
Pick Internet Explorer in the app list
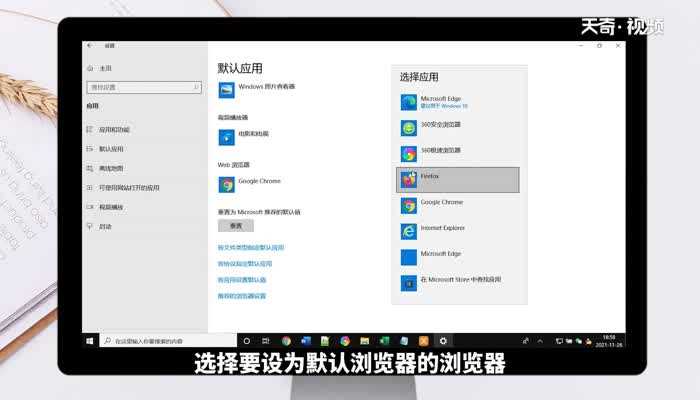pos(458,232)
